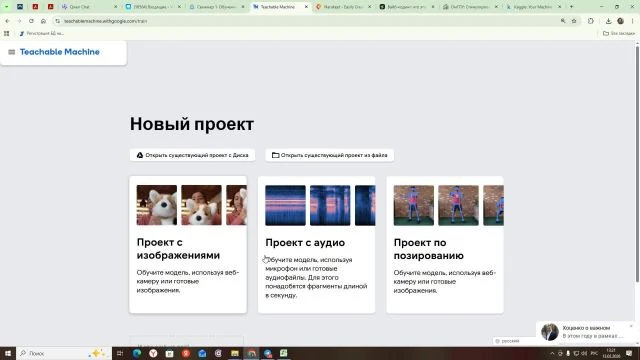Image resolution: width=640 pixels, height=360 pixels.
Task: Open the browser extensions menu
Action: click(591, 21)
